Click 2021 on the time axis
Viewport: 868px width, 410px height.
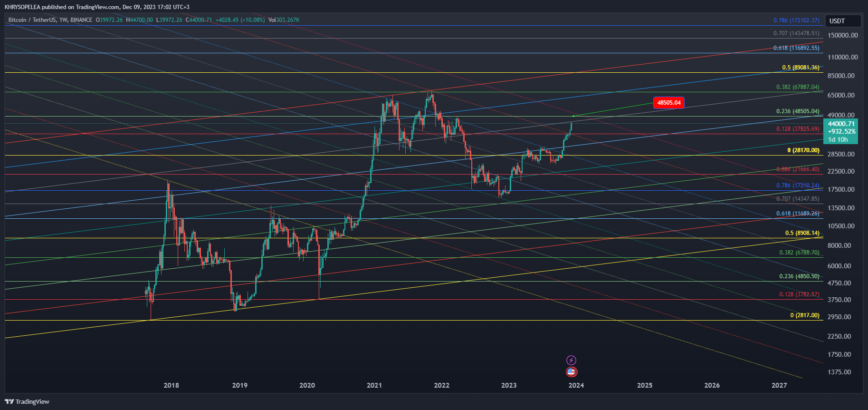(374, 385)
